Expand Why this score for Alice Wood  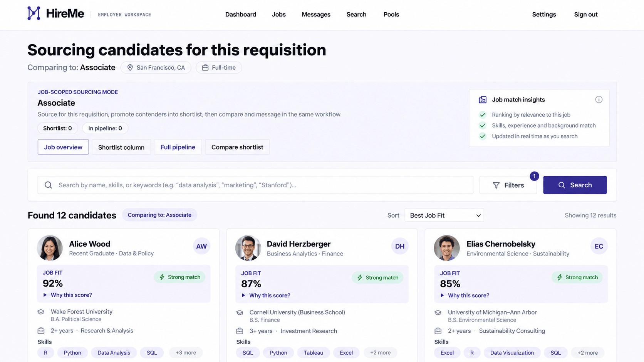tap(68, 295)
